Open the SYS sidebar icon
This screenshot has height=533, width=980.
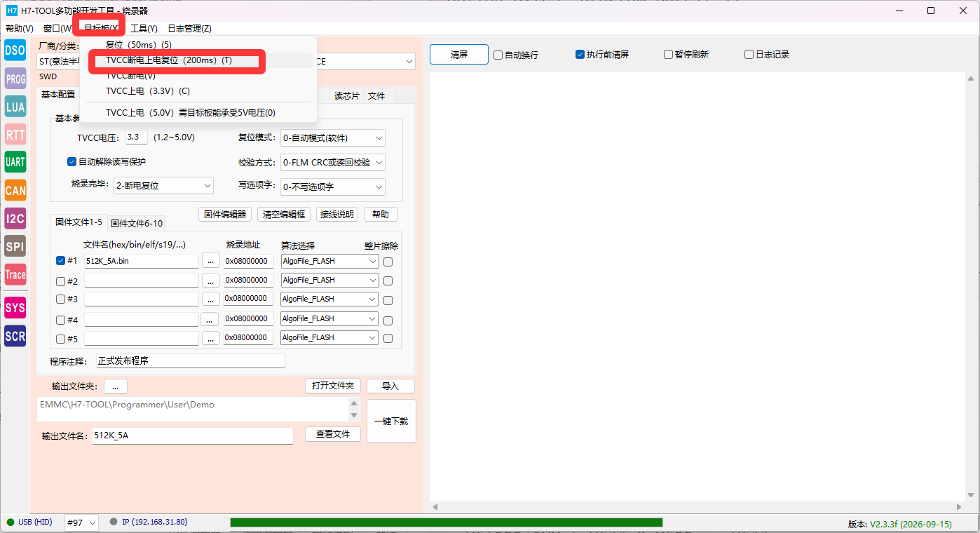[15, 308]
